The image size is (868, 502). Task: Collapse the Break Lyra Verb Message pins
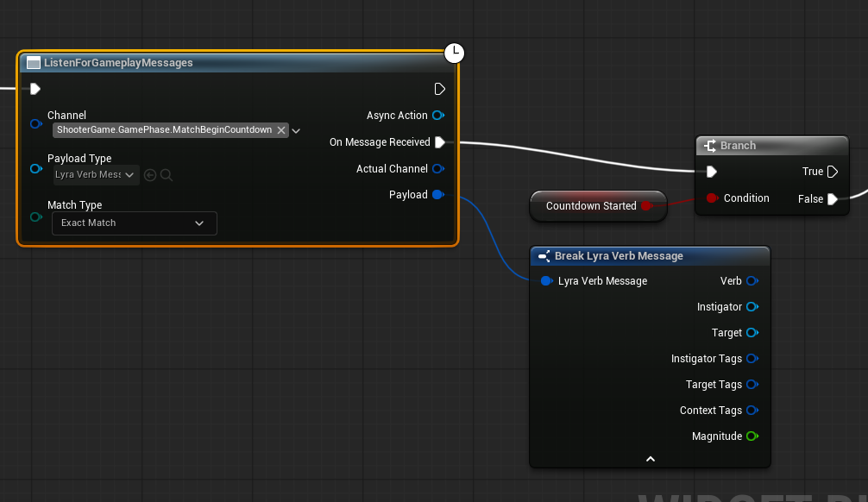[x=651, y=459]
